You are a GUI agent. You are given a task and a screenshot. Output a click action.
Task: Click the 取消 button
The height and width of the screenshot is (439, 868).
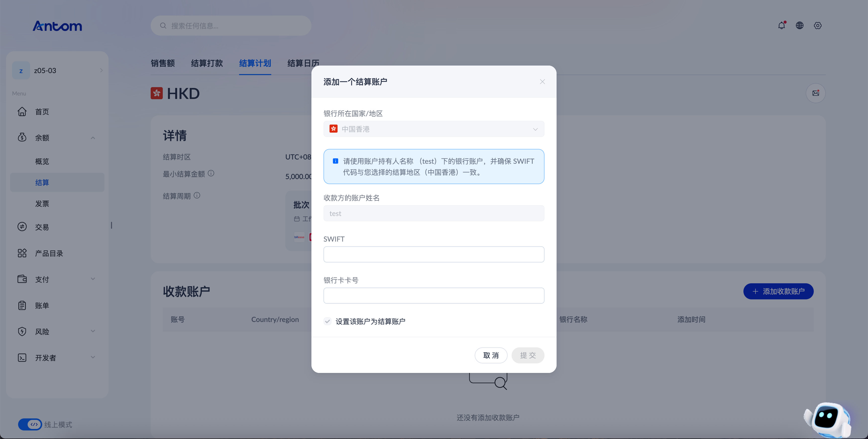coord(491,355)
